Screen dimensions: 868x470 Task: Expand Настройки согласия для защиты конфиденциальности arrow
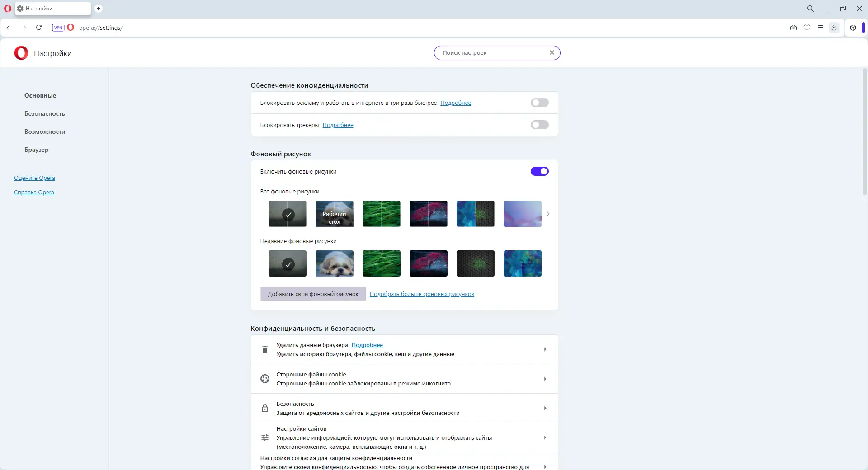545,466
